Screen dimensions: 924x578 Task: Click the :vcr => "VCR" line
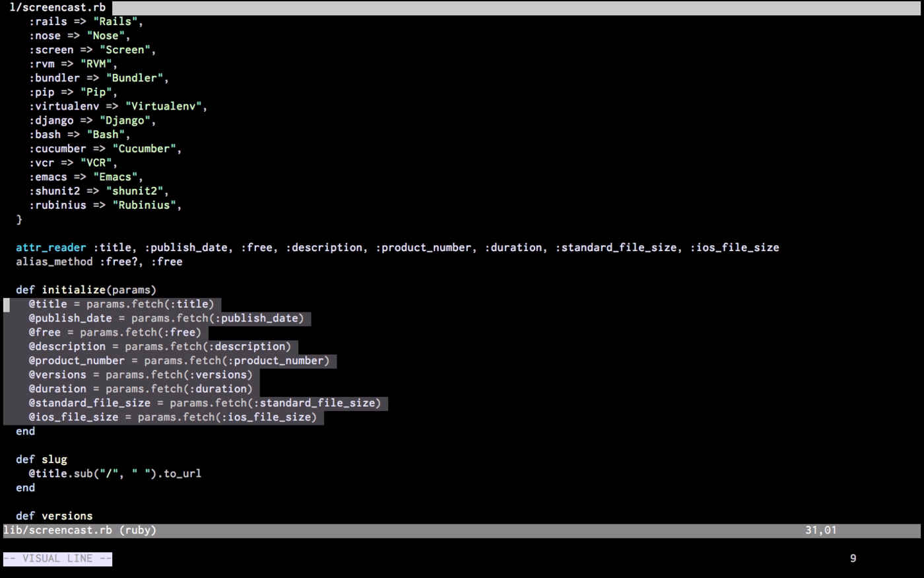73,163
